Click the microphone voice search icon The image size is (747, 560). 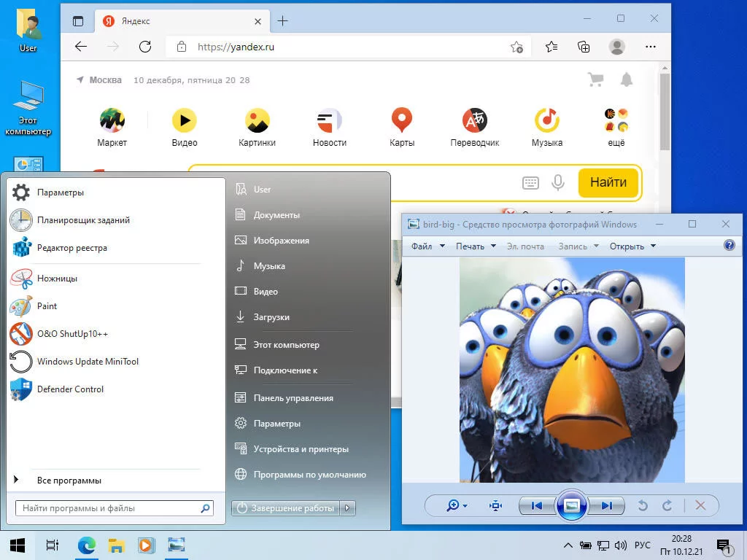tap(558, 182)
